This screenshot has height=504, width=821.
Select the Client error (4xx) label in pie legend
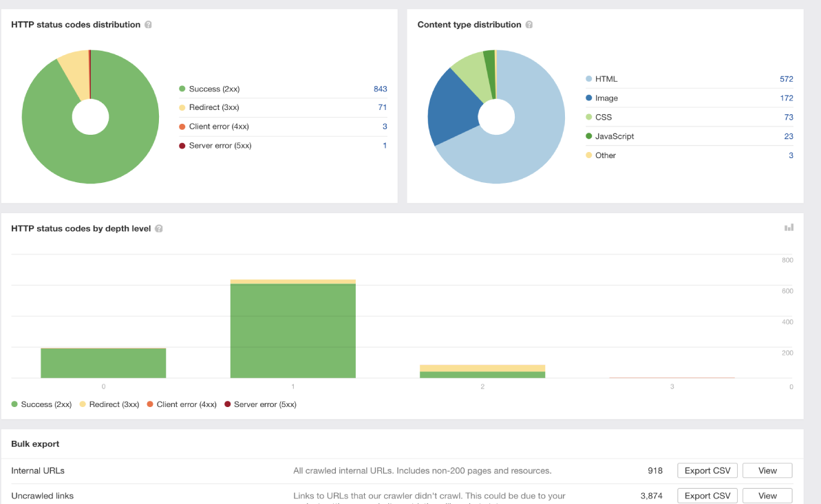(x=219, y=127)
